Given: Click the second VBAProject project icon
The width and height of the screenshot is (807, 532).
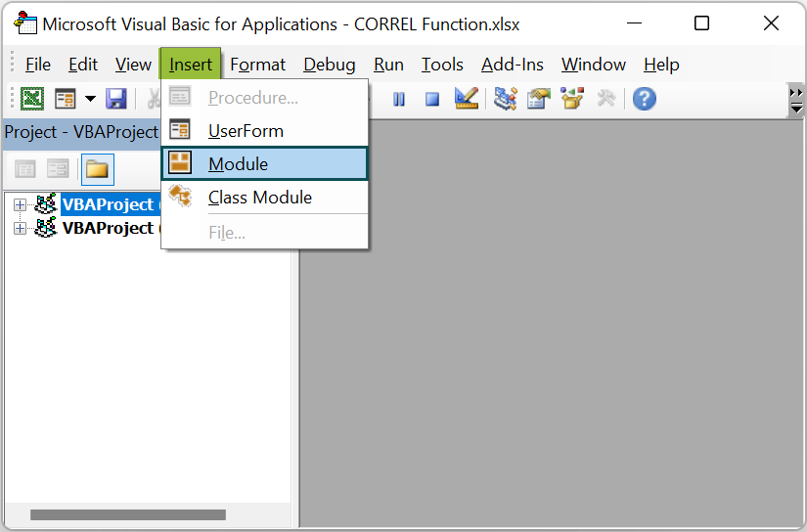Looking at the screenshot, I should [x=46, y=228].
